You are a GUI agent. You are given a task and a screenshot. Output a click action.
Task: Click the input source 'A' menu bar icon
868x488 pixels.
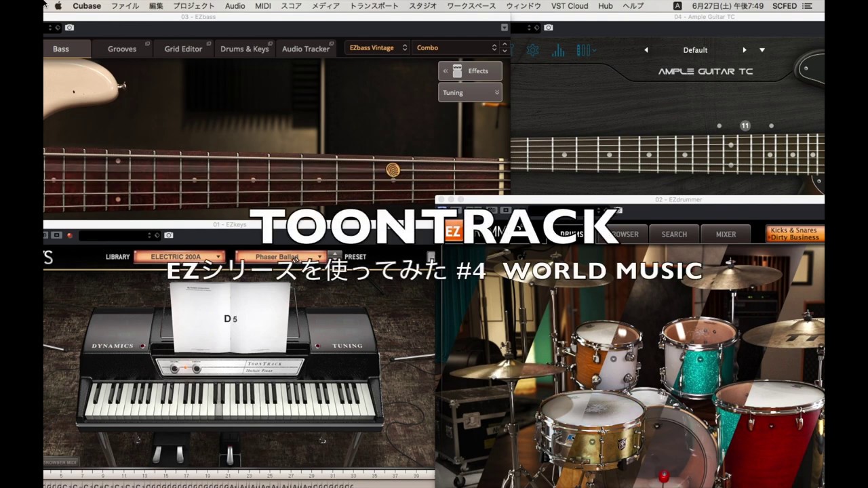(x=677, y=6)
